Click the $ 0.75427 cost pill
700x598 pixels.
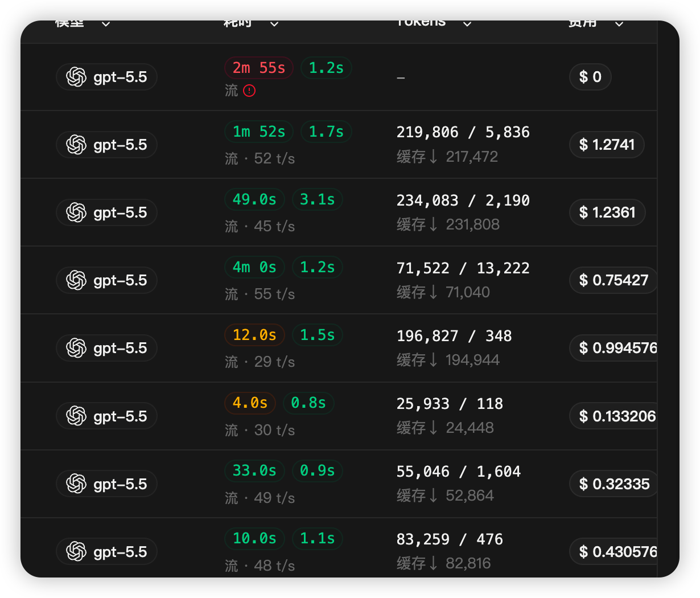click(613, 280)
